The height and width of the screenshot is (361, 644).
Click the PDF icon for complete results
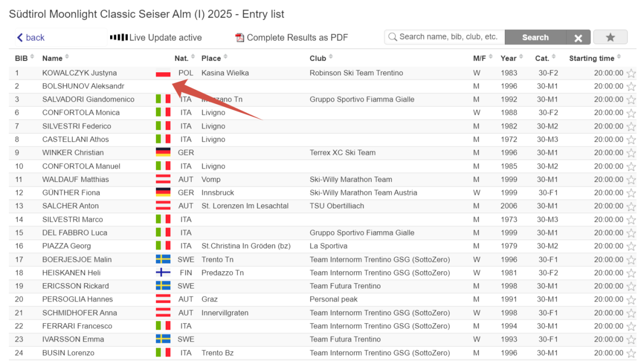[239, 37]
